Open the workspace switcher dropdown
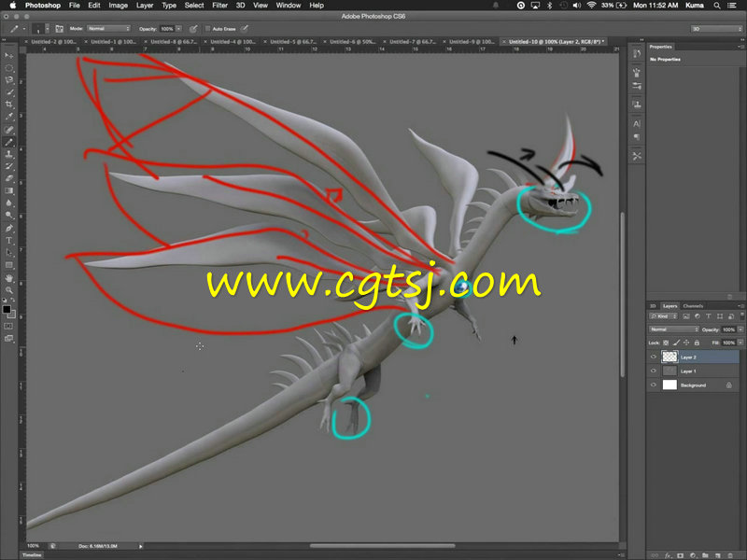747x560 pixels. pos(716,29)
